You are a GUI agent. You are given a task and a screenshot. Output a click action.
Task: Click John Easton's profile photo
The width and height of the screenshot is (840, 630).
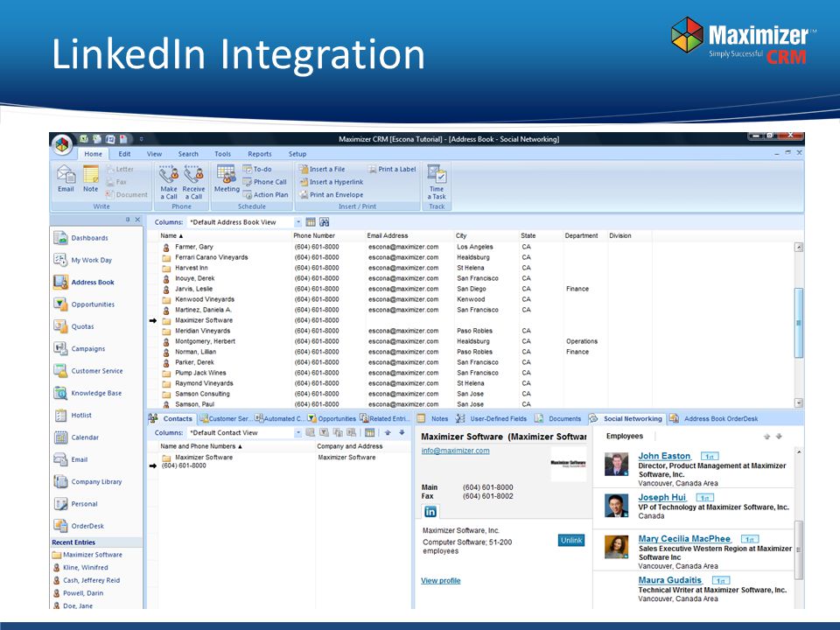tap(617, 465)
